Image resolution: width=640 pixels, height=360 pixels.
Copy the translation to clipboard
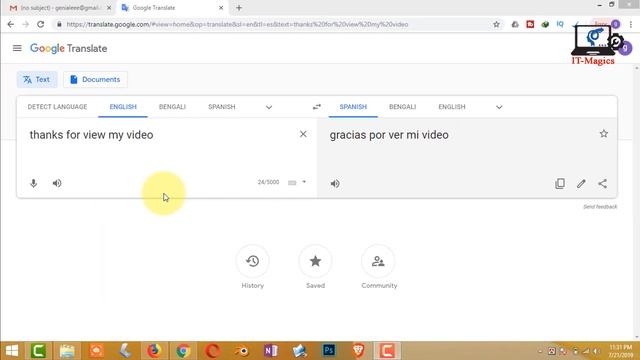[x=560, y=184]
